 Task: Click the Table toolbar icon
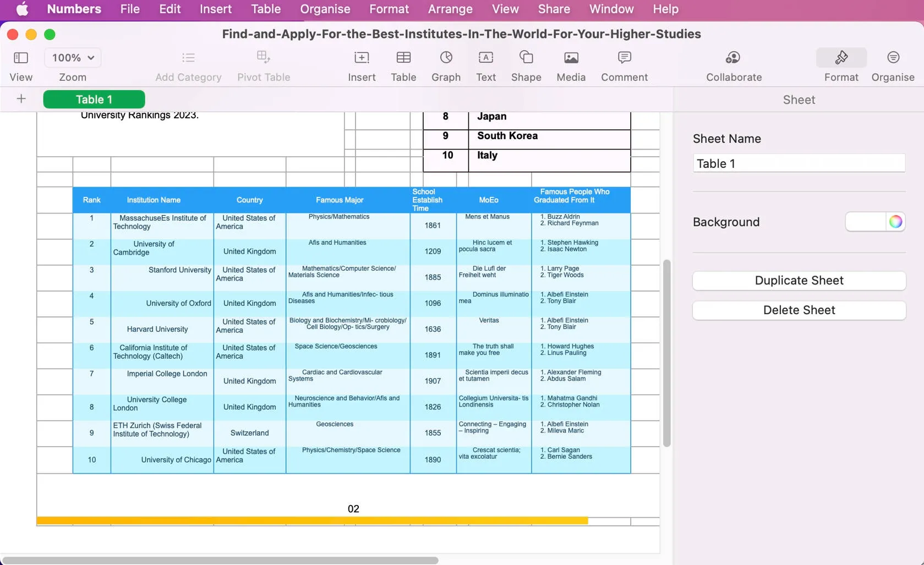[x=403, y=58]
